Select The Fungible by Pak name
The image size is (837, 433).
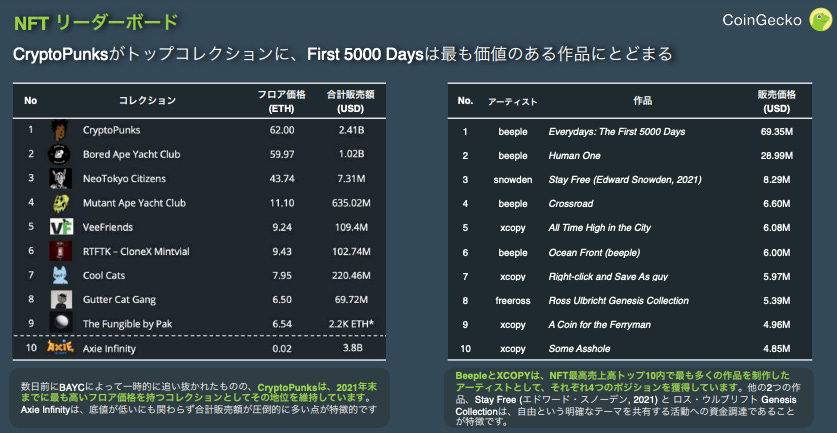pyautogui.click(x=127, y=324)
